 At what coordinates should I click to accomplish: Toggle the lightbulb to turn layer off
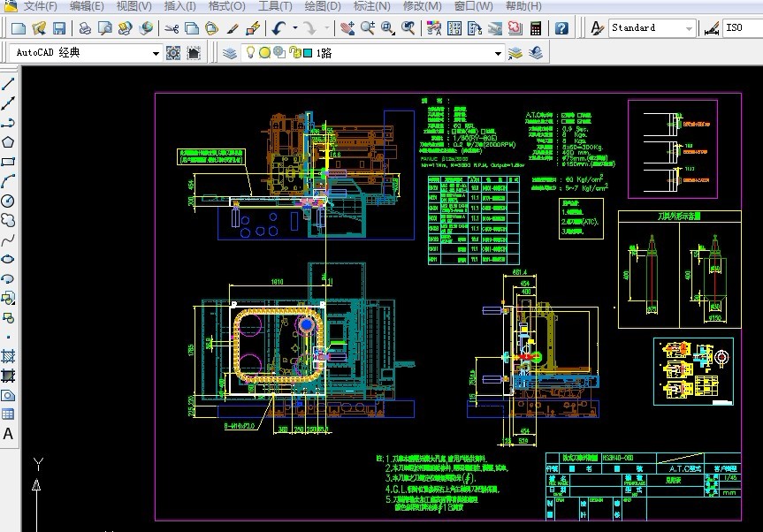[x=249, y=52]
